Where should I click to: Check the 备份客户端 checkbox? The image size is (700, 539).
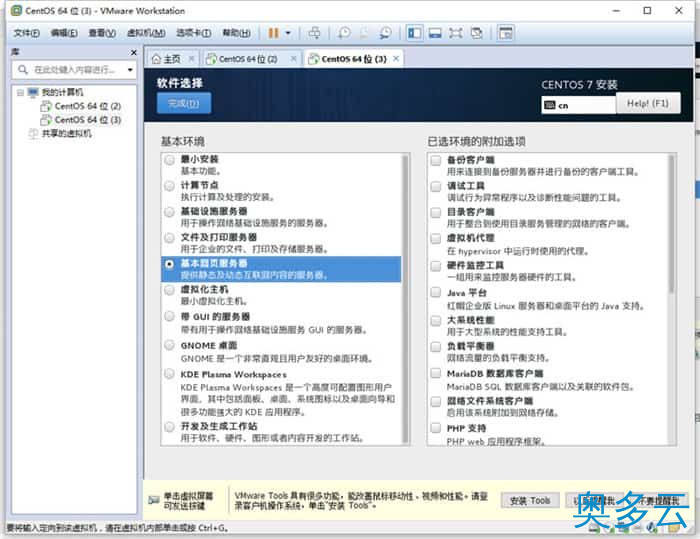coord(436,160)
